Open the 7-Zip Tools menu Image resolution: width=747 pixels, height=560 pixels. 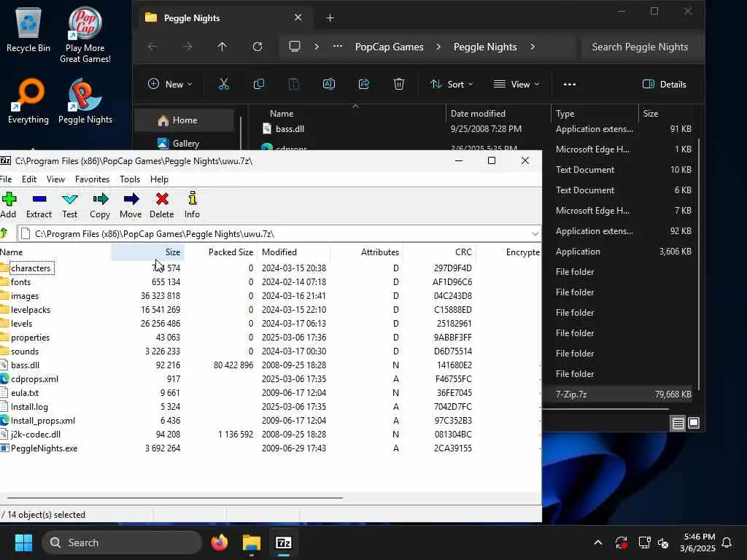[130, 179]
